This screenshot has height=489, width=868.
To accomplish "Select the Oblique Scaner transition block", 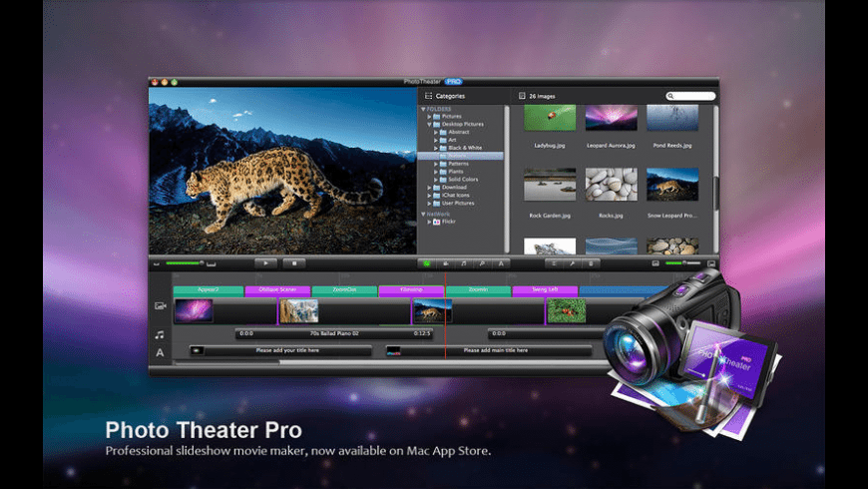I will click(277, 290).
